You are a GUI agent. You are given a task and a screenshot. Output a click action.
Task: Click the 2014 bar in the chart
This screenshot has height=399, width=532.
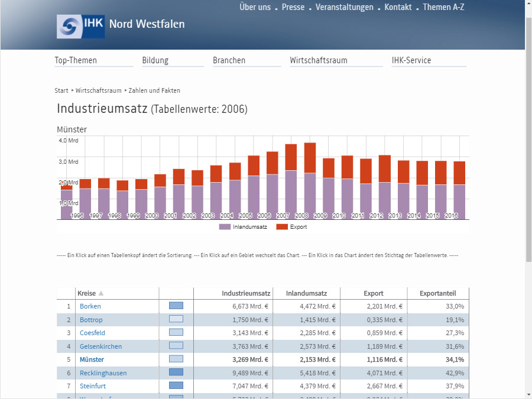tap(422, 190)
